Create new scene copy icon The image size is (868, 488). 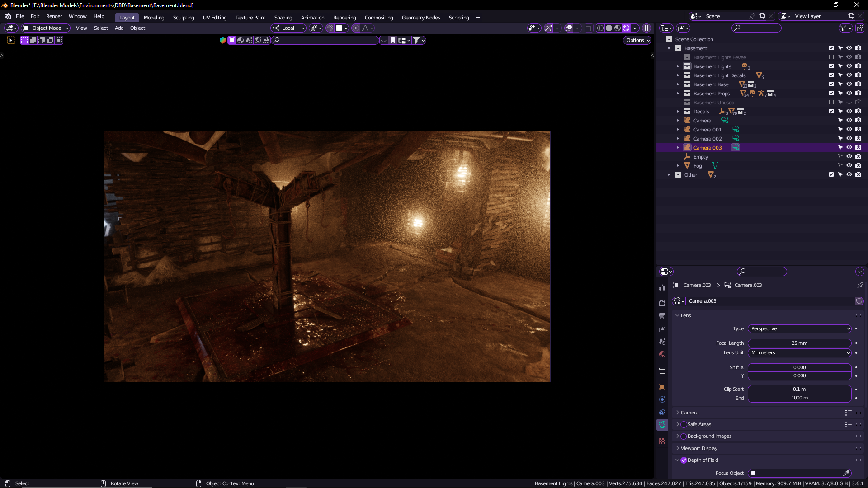click(x=762, y=16)
